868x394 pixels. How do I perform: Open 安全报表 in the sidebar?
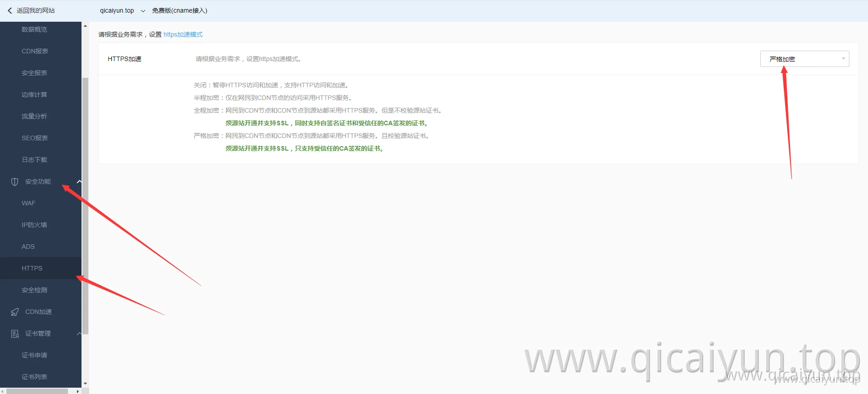tap(34, 73)
